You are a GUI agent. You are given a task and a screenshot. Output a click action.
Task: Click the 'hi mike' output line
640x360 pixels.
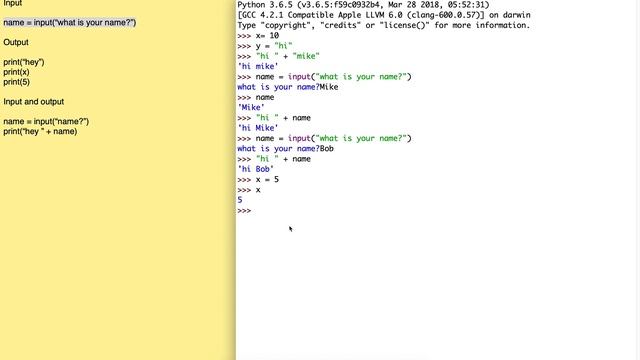pos(258,67)
